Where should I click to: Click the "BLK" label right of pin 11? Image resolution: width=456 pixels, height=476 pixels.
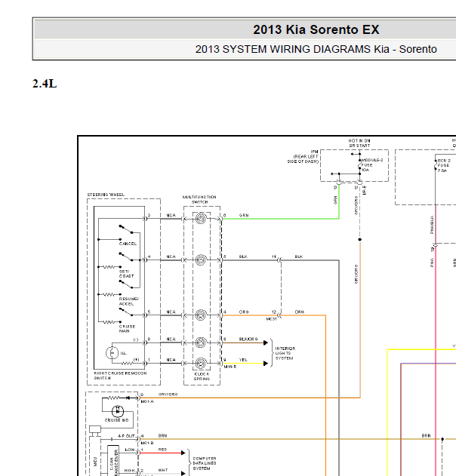(x=299, y=256)
